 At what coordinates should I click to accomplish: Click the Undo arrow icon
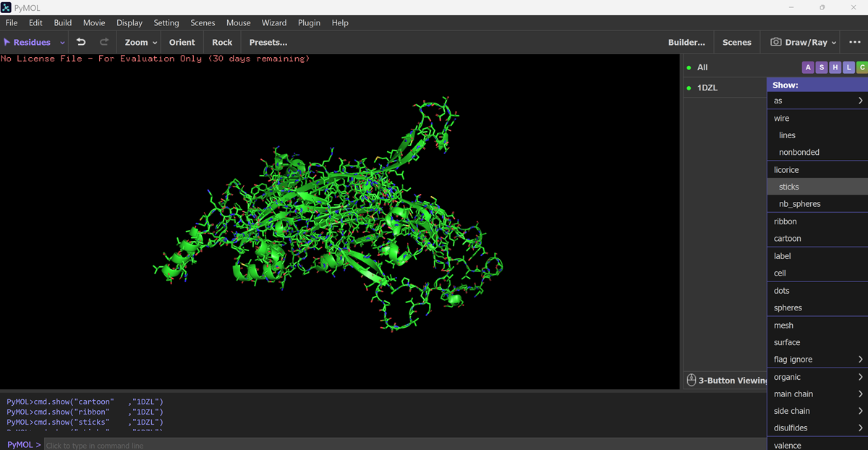81,42
